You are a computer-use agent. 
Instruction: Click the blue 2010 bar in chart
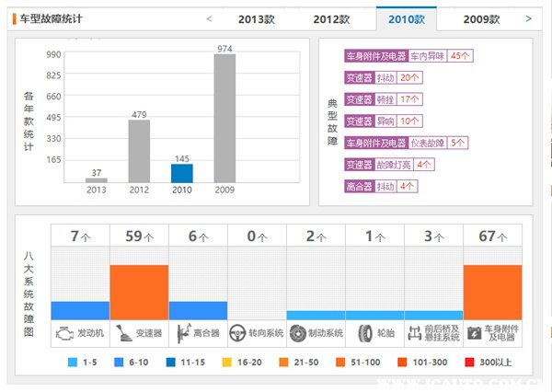pyautogui.click(x=182, y=172)
